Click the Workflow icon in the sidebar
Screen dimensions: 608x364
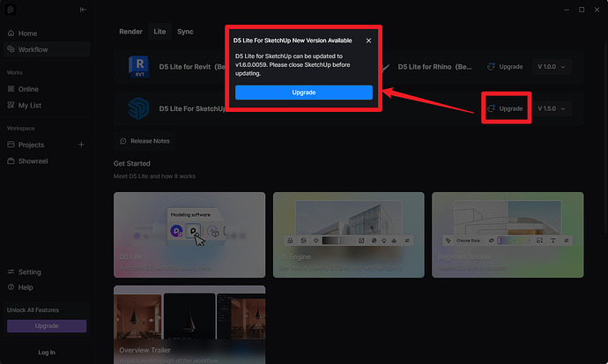tap(11, 49)
